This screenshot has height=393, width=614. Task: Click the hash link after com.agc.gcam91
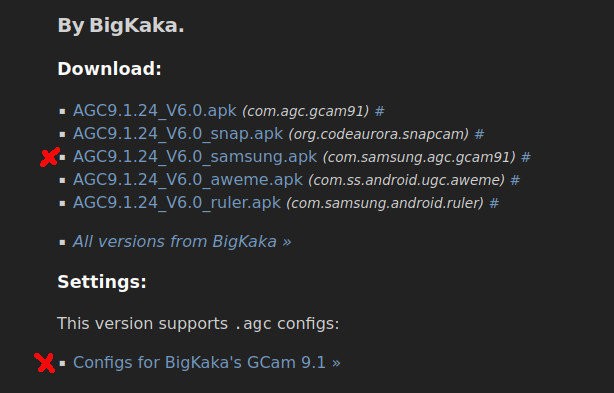[x=379, y=111]
